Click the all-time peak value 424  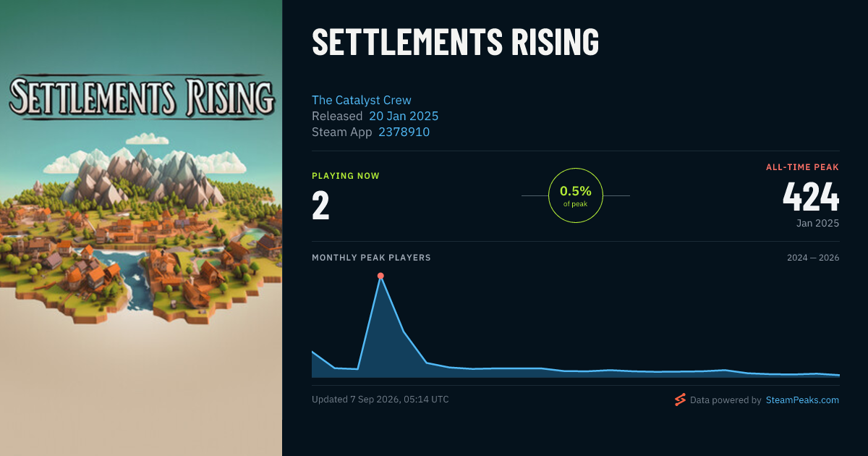coord(811,196)
